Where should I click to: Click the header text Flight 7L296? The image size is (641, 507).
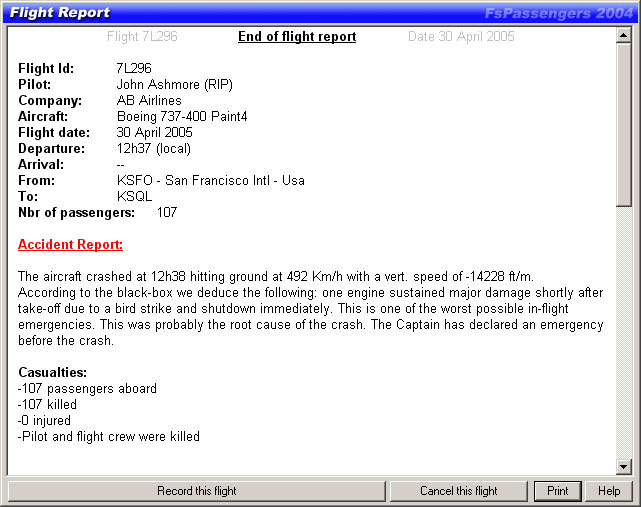pyautogui.click(x=142, y=36)
